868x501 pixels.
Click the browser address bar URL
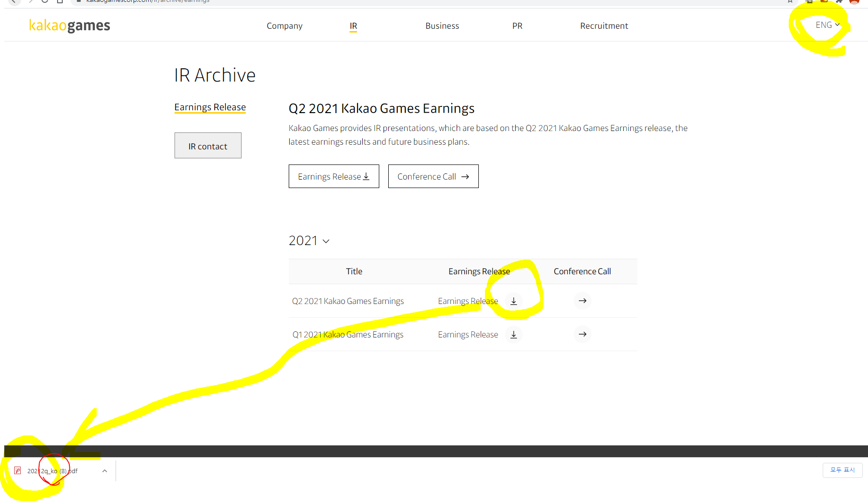pyautogui.click(x=148, y=1)
